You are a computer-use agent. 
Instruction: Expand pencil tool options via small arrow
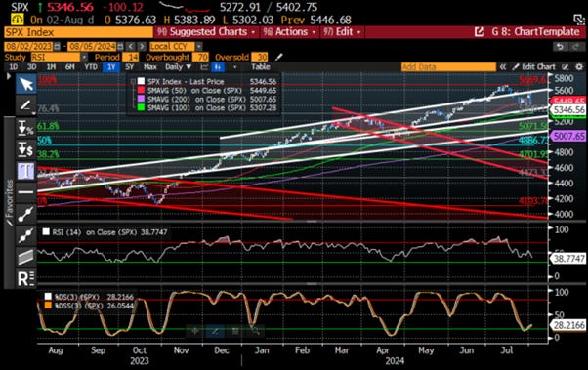34,112
